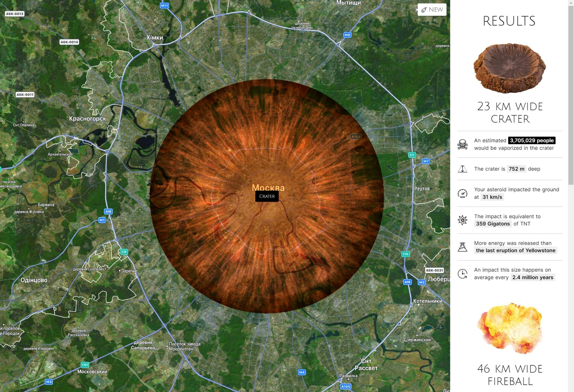The image size is (574, 392).
Task: Click the speedometer impact velocity icon
Action: [x=462, y=194]
